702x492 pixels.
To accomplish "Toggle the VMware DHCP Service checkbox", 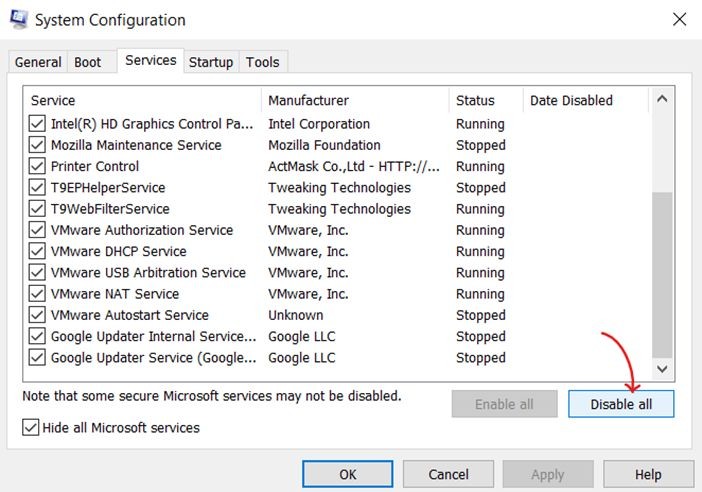I will pyautogui.click(x=38, y=251).
